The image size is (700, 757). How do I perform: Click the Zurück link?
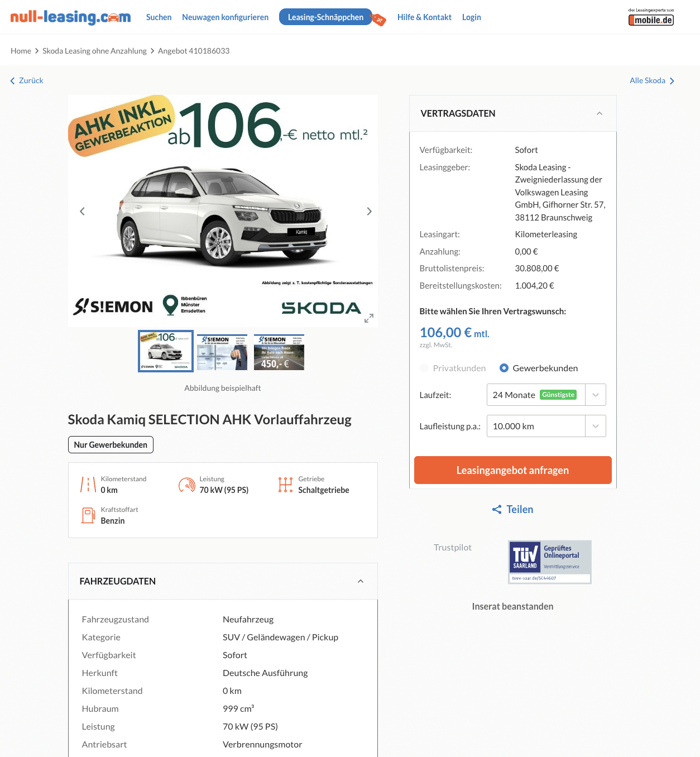31,80
